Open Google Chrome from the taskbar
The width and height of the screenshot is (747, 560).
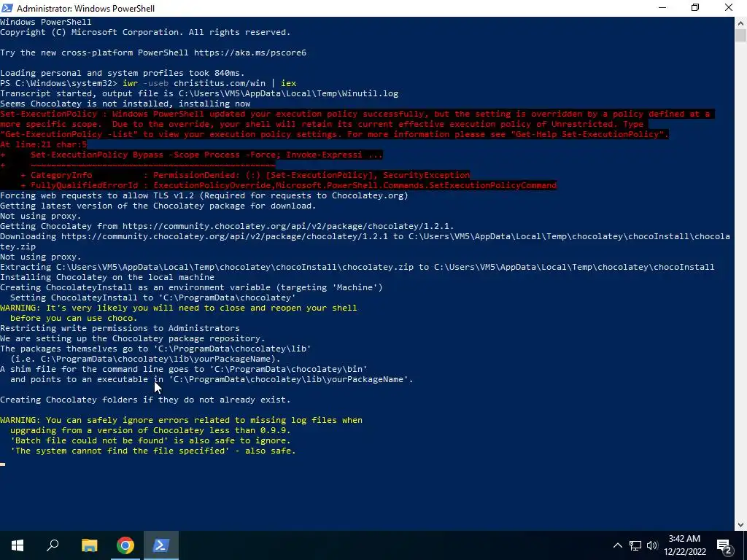tap(125, 545)
